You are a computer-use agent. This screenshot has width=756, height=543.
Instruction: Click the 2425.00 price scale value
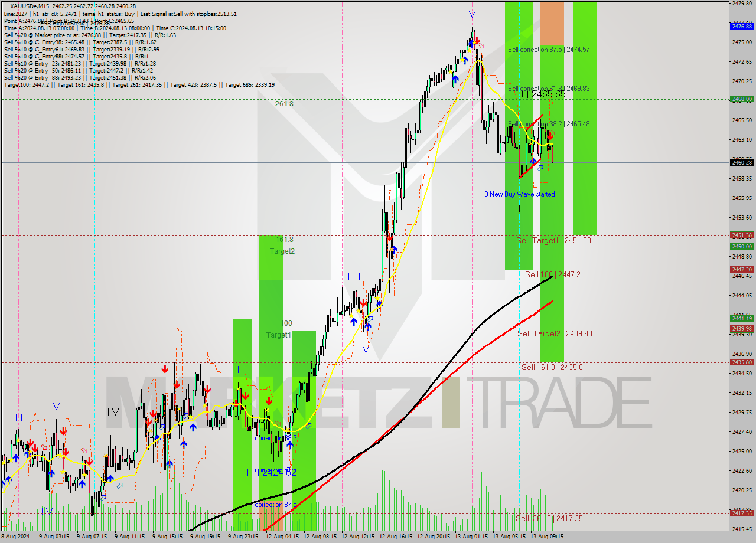(742, 451)
